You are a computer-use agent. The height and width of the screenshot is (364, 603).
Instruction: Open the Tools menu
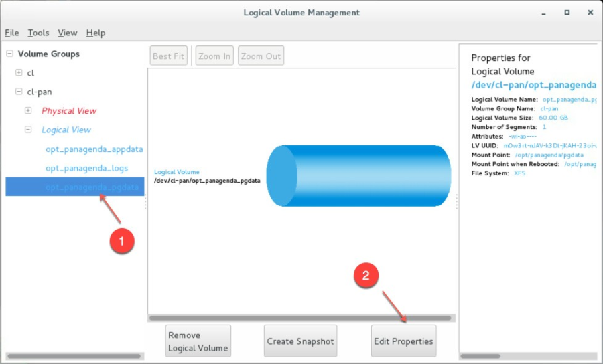point(38,33)
